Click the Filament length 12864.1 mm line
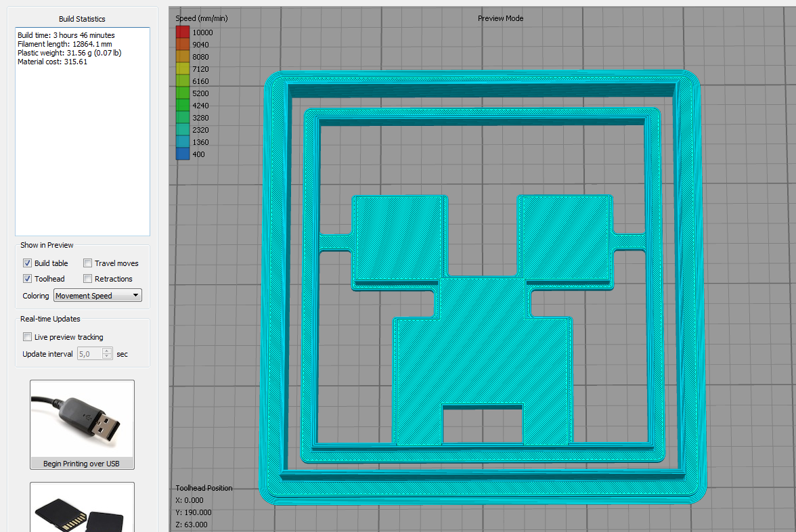 tap(64, 44)
